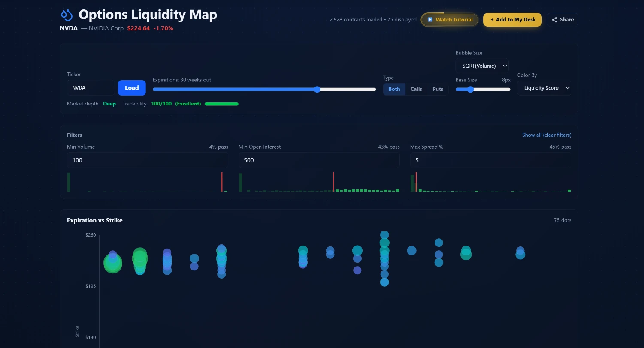
Task: Click the 2,928 contracts loaded text
Action: pos(356,20)
